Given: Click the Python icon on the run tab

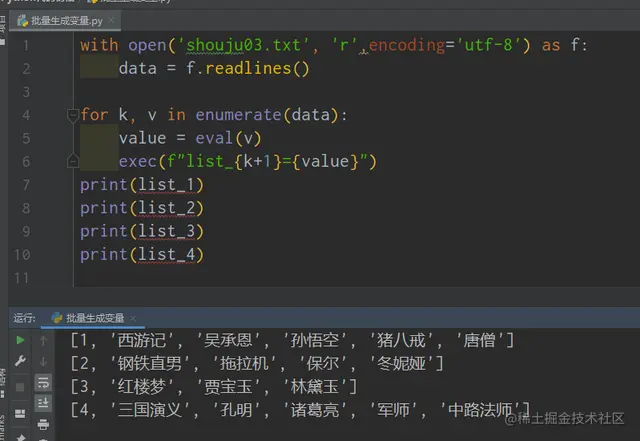Looking at the screenshot, I should (57, 318).
